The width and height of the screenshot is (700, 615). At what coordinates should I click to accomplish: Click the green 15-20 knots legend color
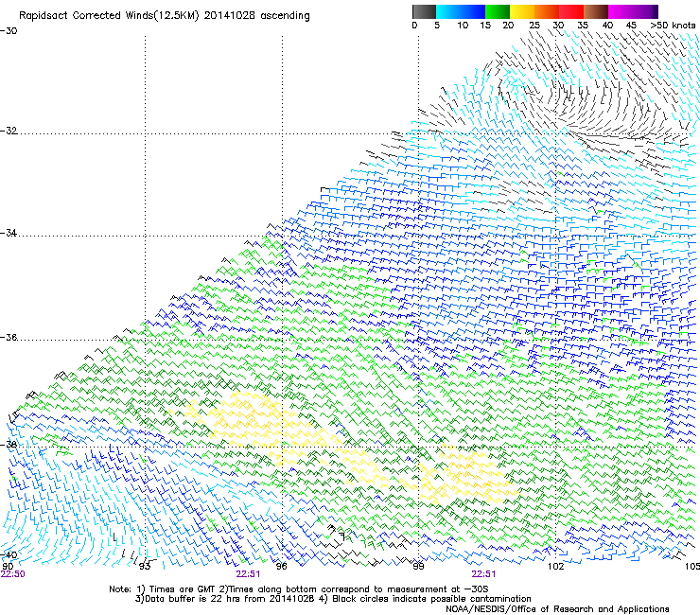click(x=498, y=11)
